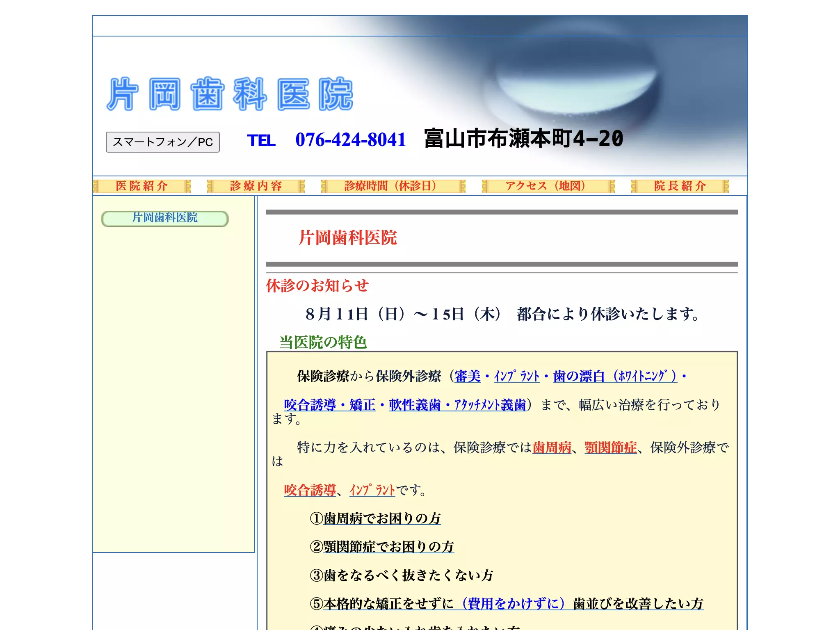Click the blue TEL label
This screenshot has height=630, width=840.
click(x=261, y=140)
